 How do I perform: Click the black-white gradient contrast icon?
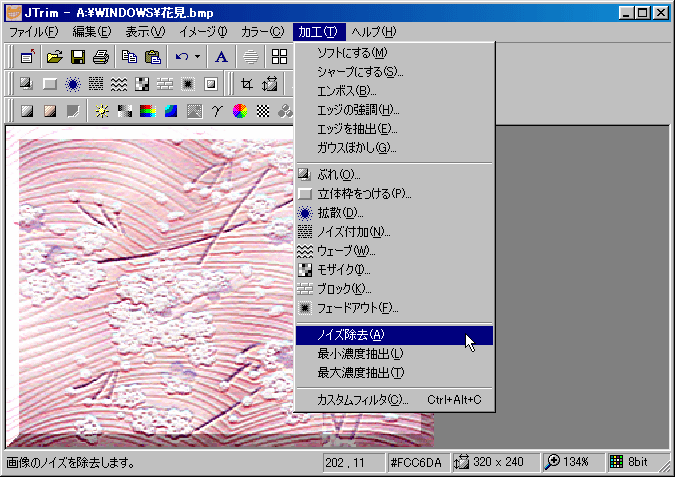pyautogui.click(x=125, y=112)
